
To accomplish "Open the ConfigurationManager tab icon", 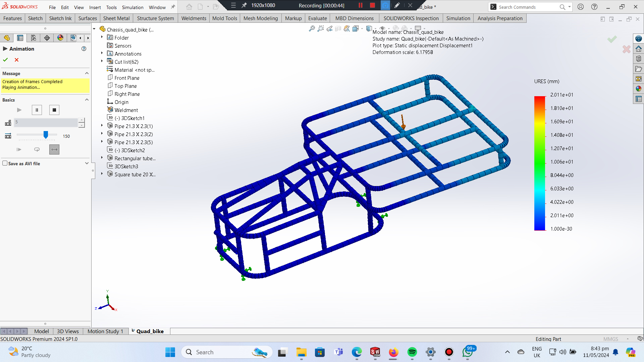I will pos(33,38).
